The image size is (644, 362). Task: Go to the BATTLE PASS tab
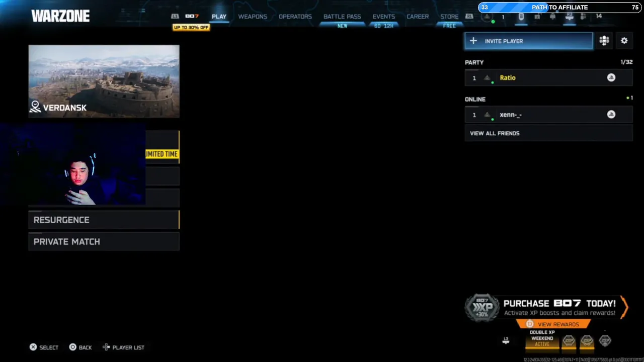(342, 17)
